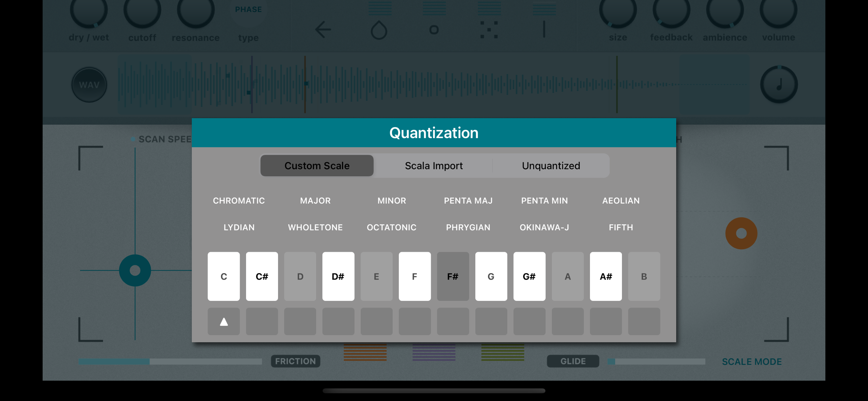The height and width of the screenshot is (401, 868).
Task: Disable the A# note key
Action: click(x=605, y=276)
